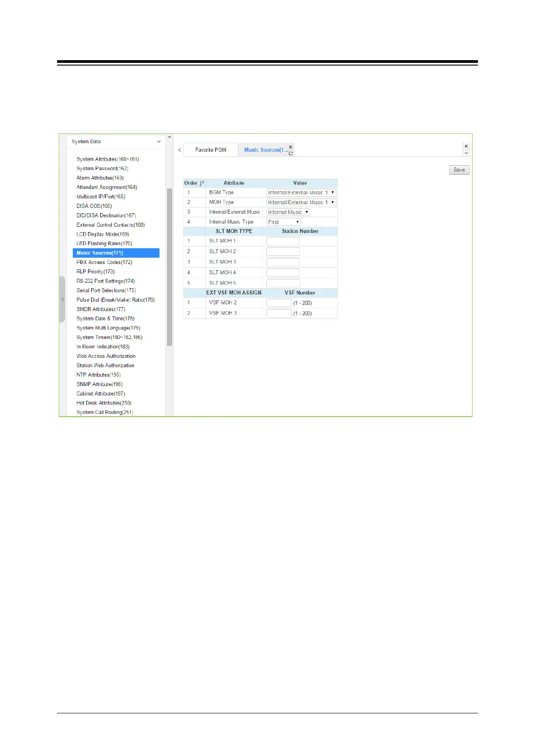Image resolution: width=535 pixels, height=756 pixels.
Task: Click the sidebar scroll-up arrow
Action: [x=169, y=137]
